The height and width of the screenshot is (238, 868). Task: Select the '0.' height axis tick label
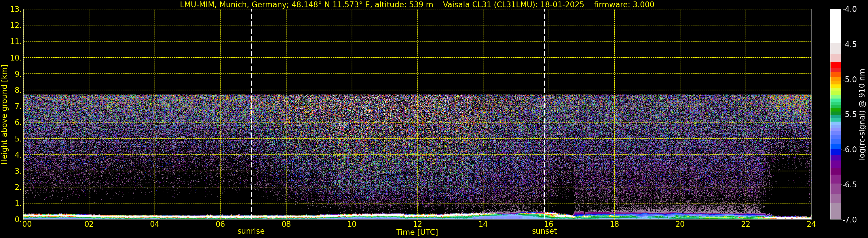point(18,220)
